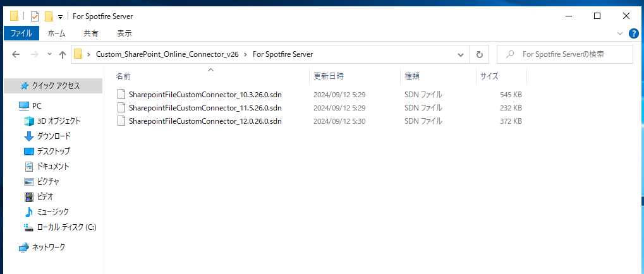Click the Desktop icon in sidebar

pos(28,152)
